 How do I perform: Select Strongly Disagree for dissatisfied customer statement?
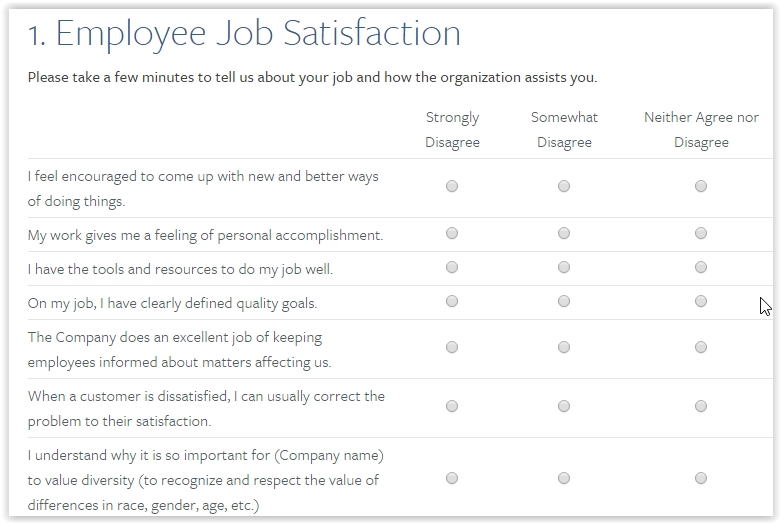[x=452, y=407]
